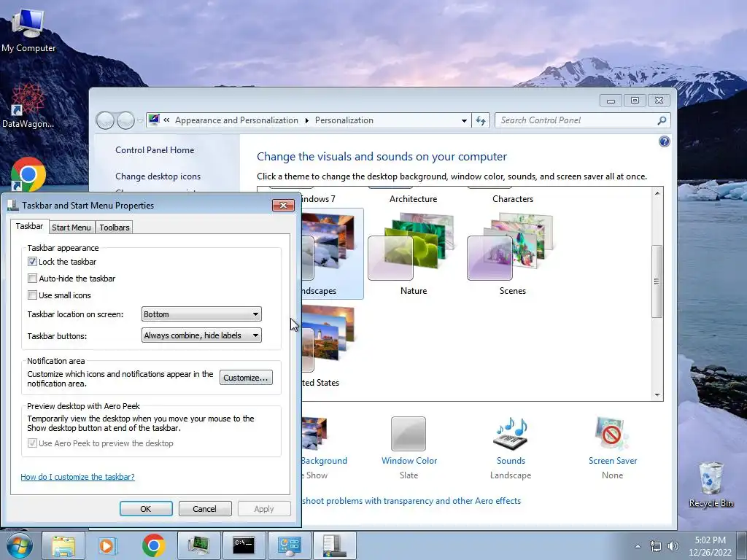The image size is (747, 560).
Task: Close Taskbar and Start Menu Properties
Action: [x=284, y=205]
